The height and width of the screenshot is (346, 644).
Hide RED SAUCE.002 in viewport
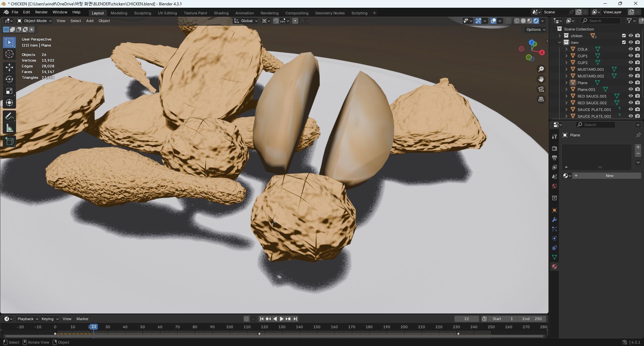click(x=631, y=103)
